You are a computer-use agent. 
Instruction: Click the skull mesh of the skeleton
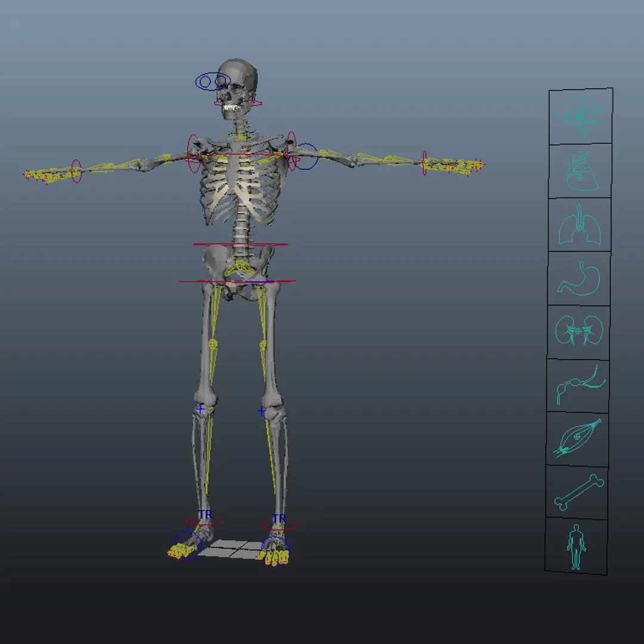[237, 88]
